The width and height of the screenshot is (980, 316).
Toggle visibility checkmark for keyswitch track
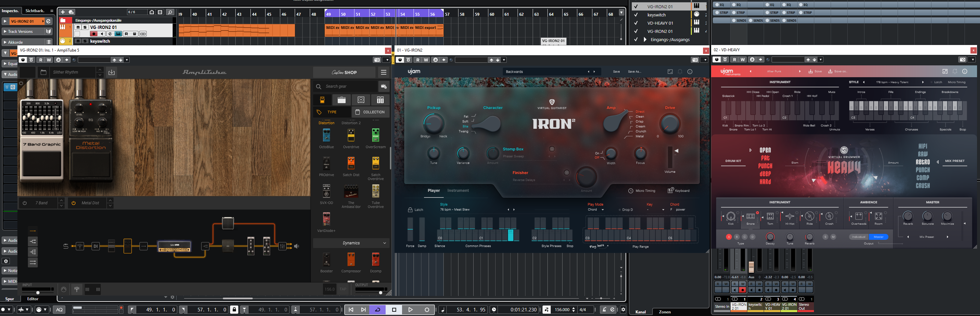pyautogui.click(x=636, y=15)
